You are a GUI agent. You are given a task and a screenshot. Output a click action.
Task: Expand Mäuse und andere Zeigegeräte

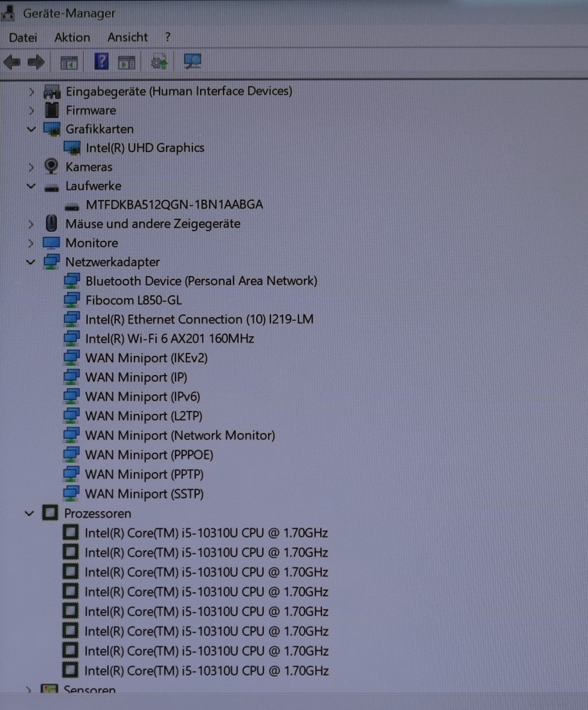(x=31, y=224)
